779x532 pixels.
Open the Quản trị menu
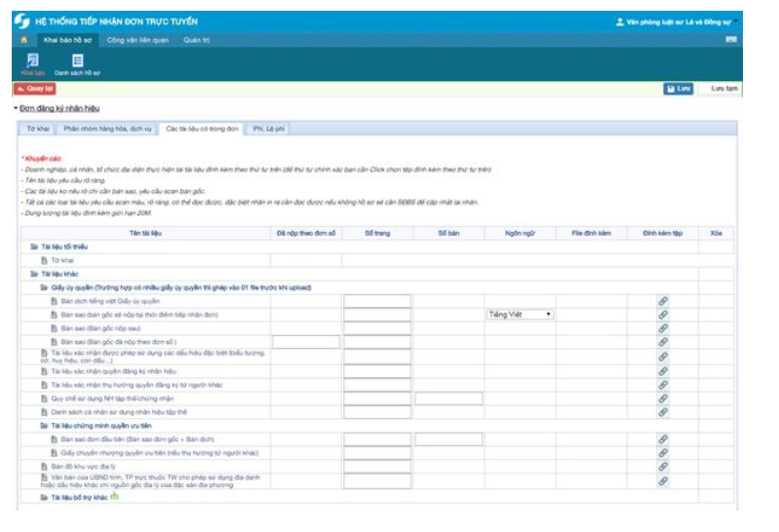(x=196, y=40)
